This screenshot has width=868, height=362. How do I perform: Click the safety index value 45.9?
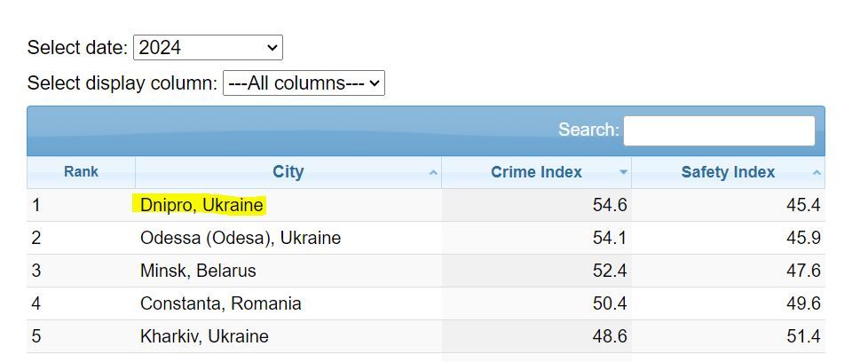(x=802, y=238)
